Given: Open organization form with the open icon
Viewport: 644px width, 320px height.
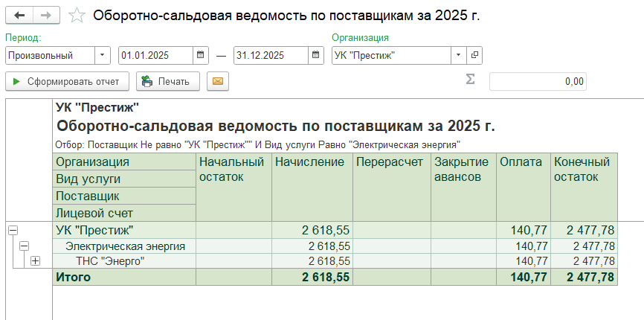Looking at the screenshot, I should pos(474,55).
